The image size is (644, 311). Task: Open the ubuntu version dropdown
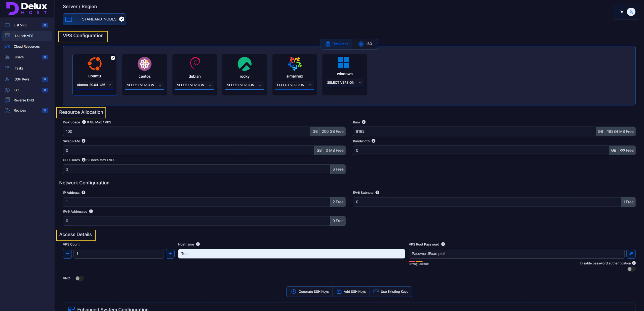(94, 85)
